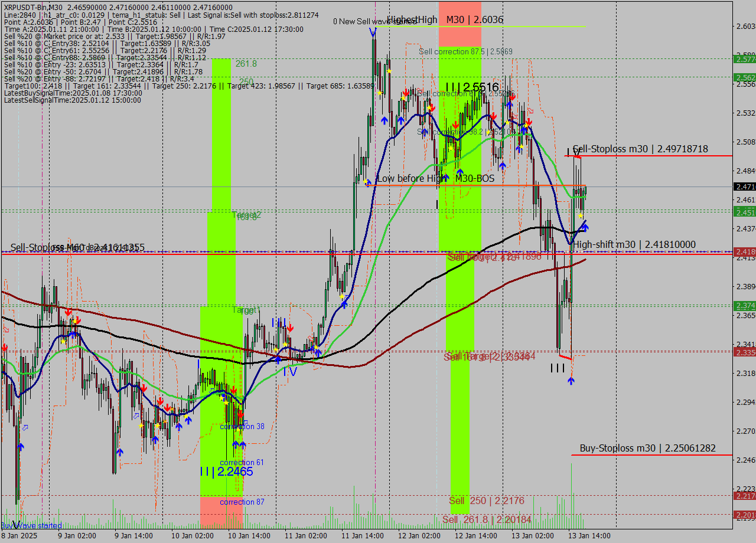Select the Target100: 2.418 targets line

pyautogui.click(x=189, y=86)
